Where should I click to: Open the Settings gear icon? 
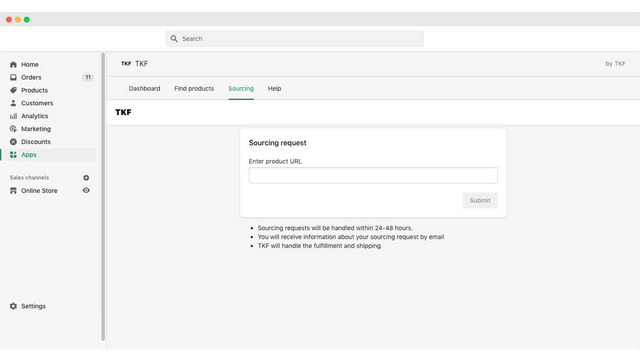pos(13,306)
